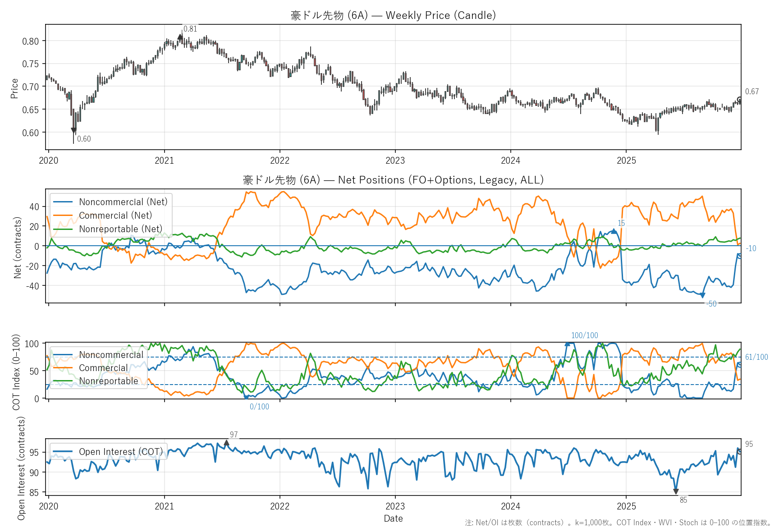
Task: Click the price high triangle marker at 0.81
Action: [x=180, y=37]
